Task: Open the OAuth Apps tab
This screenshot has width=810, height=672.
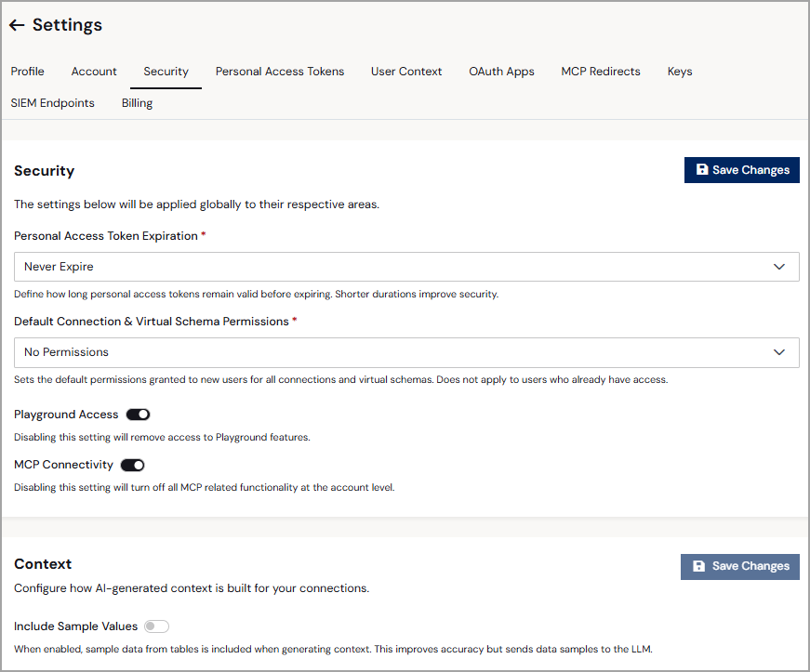Action: pyautogui.click(x=501, y=72)
